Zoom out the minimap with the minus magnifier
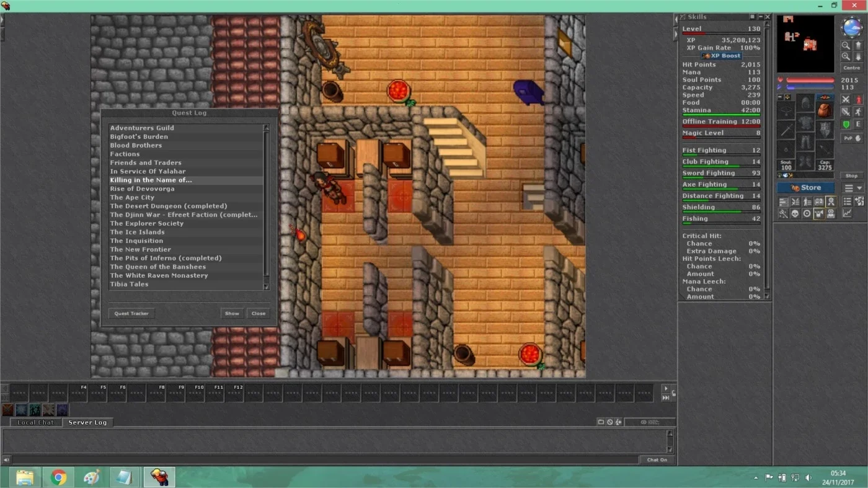 point(846,45)
